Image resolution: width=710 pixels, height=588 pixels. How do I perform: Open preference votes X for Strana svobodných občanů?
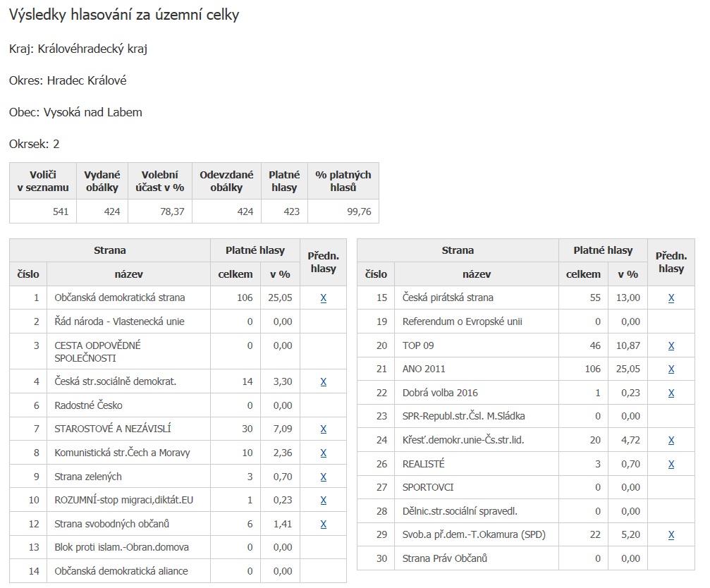[324, 524]
